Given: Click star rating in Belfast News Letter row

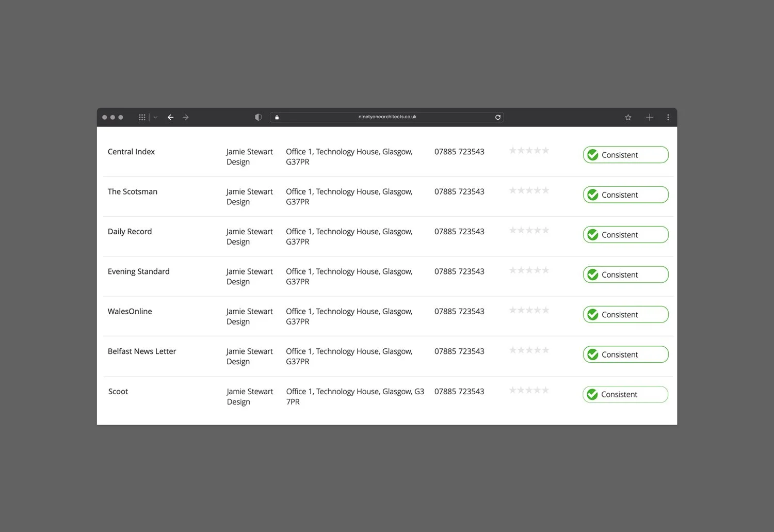Looking at the screenshot, I should [x=529, y=350].
